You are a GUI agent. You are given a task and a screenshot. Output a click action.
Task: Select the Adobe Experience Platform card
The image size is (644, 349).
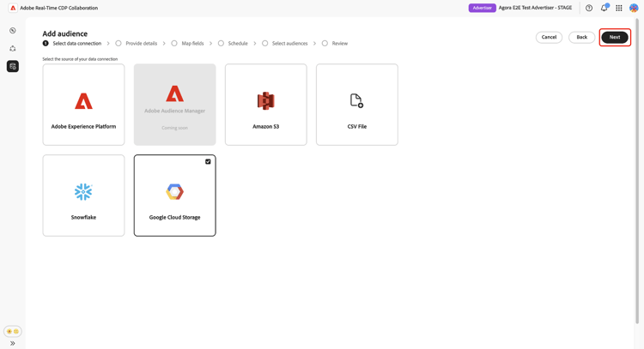pos(83,104)
